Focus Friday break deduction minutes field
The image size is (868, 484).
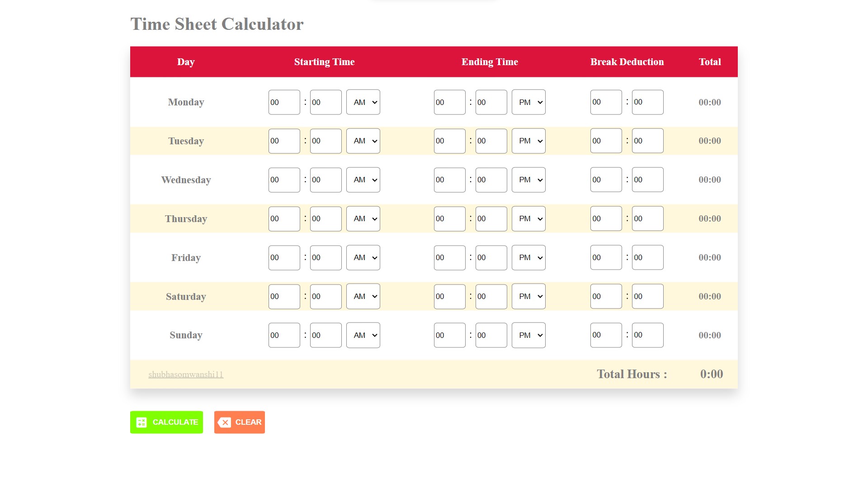coord(648,258)
